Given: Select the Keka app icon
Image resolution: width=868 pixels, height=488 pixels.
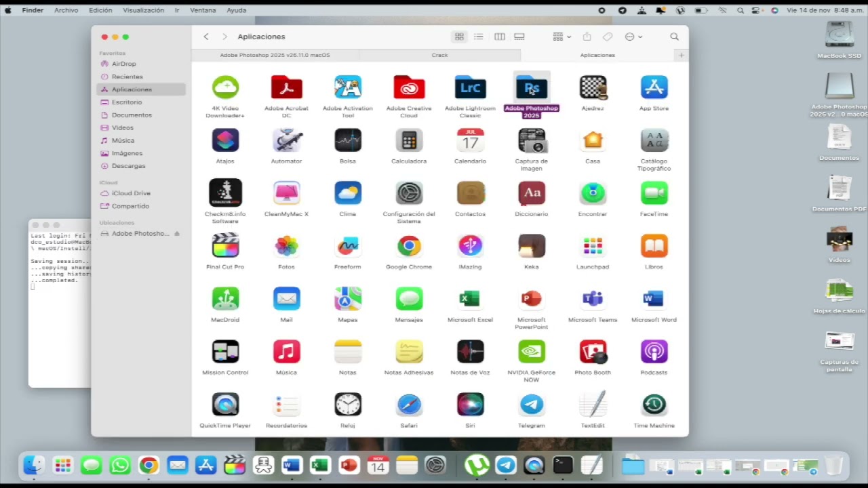Looking at the screenshot, I should click(531, 246).
